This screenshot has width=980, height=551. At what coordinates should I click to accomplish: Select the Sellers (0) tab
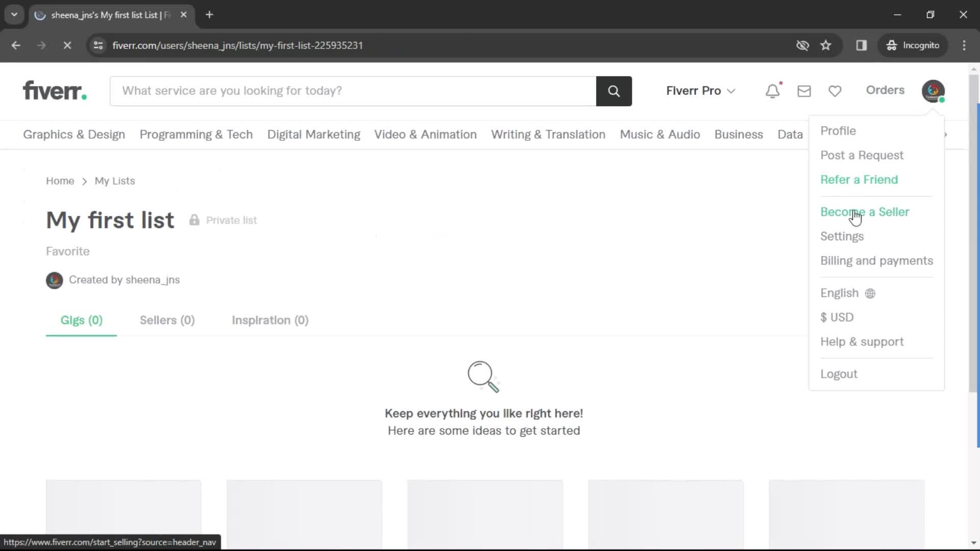(167, 320)
